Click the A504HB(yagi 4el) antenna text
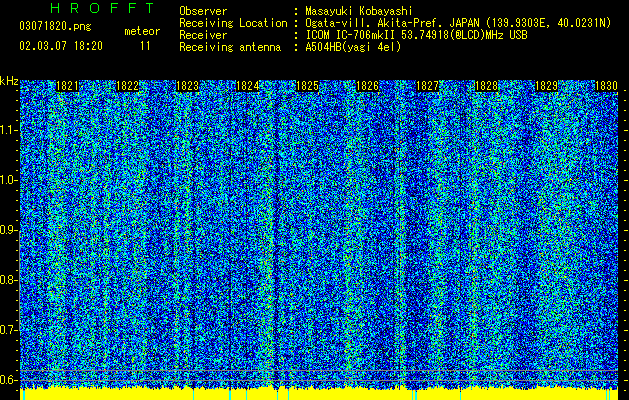 click(353, 47)
